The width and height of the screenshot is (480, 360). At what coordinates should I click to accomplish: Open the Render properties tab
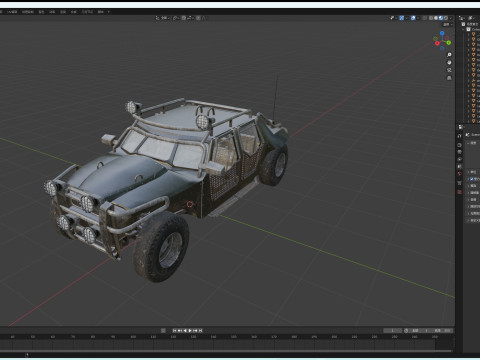click(459, 145)
